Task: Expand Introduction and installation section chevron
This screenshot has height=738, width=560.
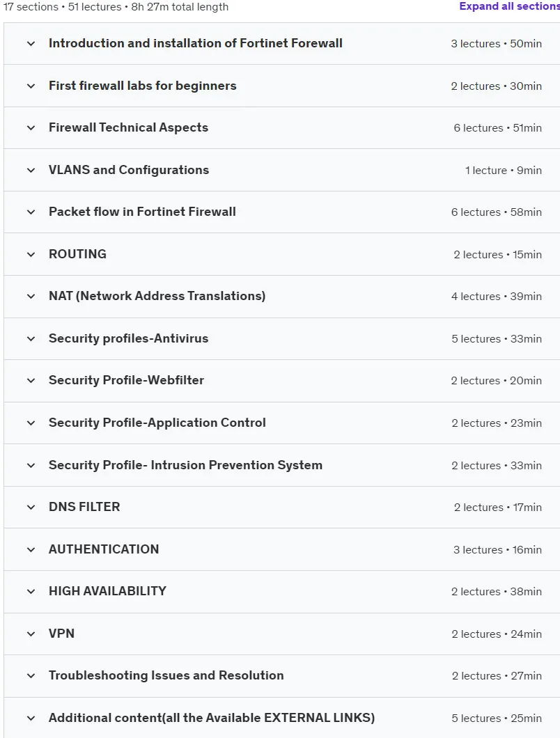Action: (31, 44)
